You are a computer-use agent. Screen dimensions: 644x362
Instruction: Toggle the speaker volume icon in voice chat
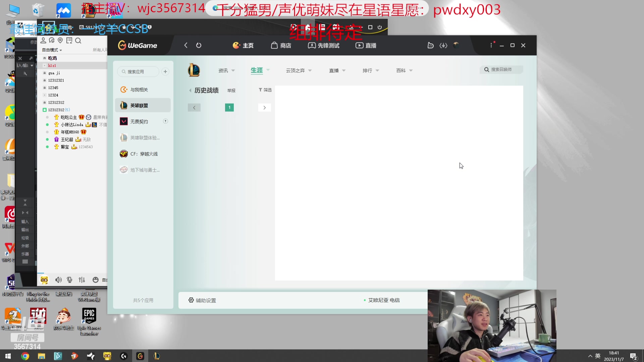click(58, 280)
